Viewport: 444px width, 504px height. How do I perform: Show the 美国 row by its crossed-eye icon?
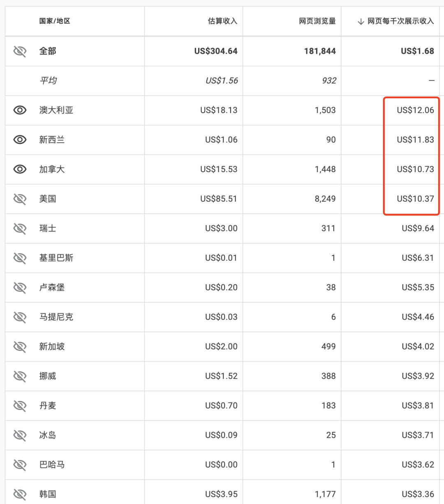click(x=20, y=199)
